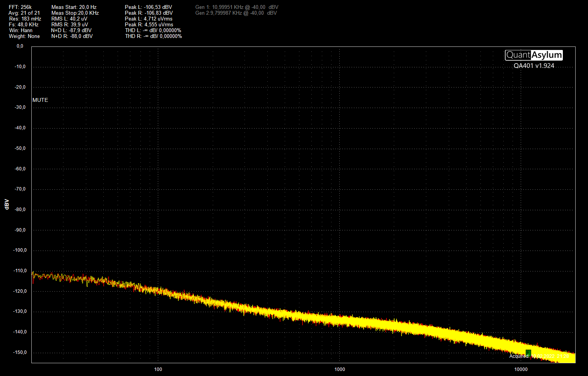Click the THD L readout
588x376 pixels.
(153, 30)
